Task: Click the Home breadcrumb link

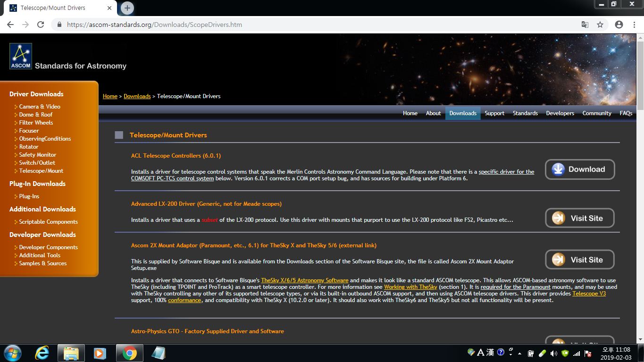Action: [x=110, y=96]
